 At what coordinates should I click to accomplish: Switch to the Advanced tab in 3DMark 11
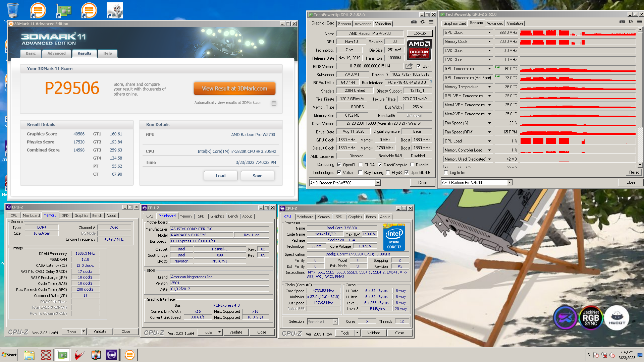[56, 53]
